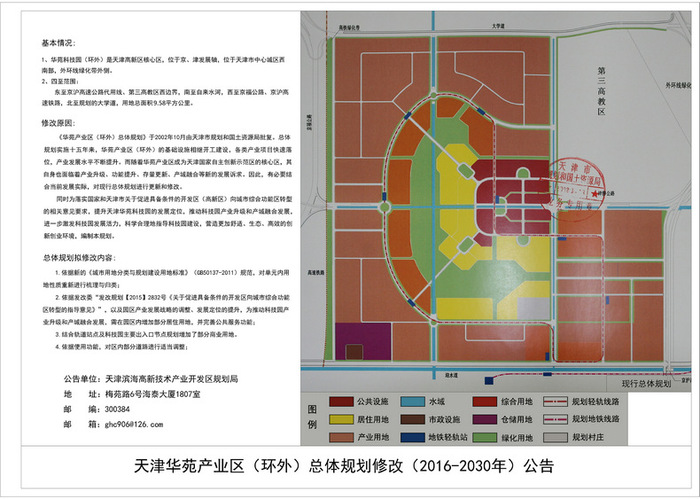The height and width of the screenshot is (499, 700).
Task: Click the 公告单位 line with 规划局
Action: [151, 379]
